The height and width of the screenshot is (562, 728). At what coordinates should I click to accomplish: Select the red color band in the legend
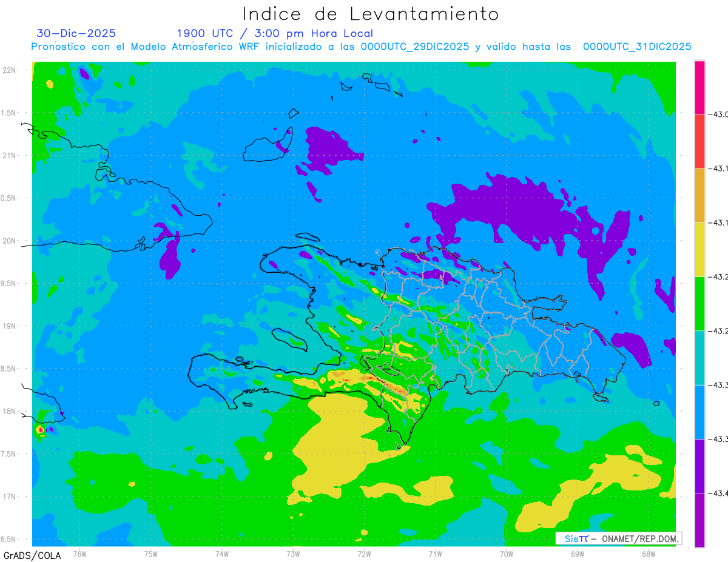(699, 141)
